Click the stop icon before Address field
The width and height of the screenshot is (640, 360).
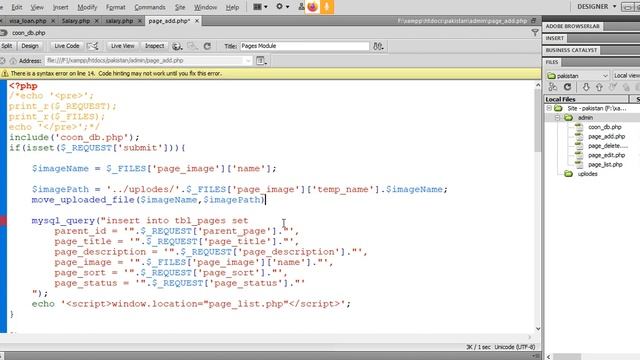click(2, 61)
